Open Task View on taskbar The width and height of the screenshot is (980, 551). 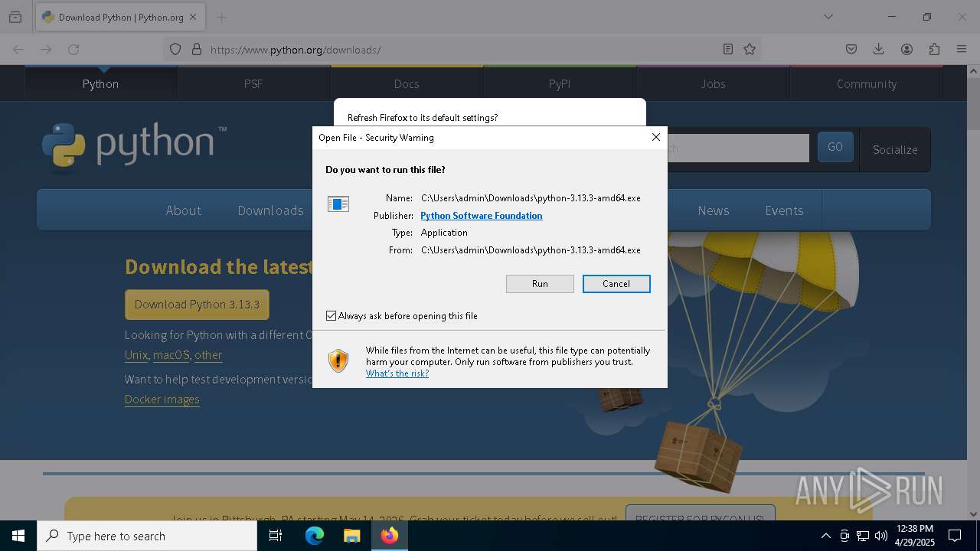click(276, 536)
